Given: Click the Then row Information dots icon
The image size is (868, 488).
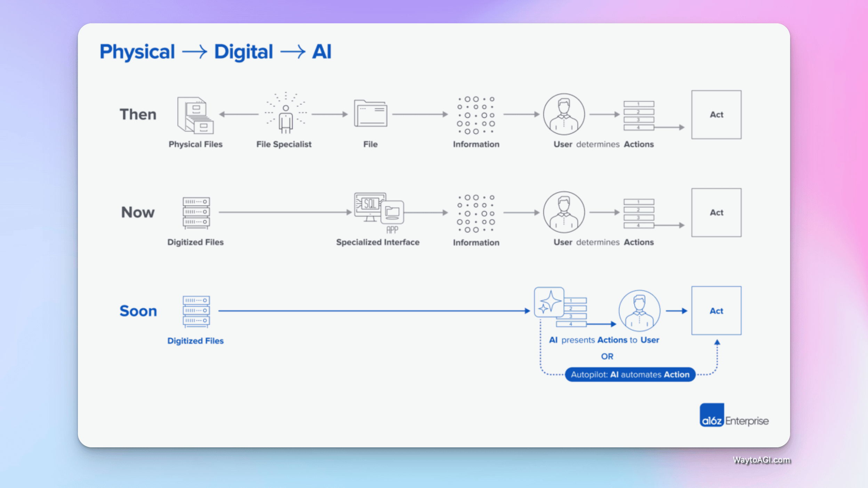Looking at the screenshot, I should click(476, 115).
